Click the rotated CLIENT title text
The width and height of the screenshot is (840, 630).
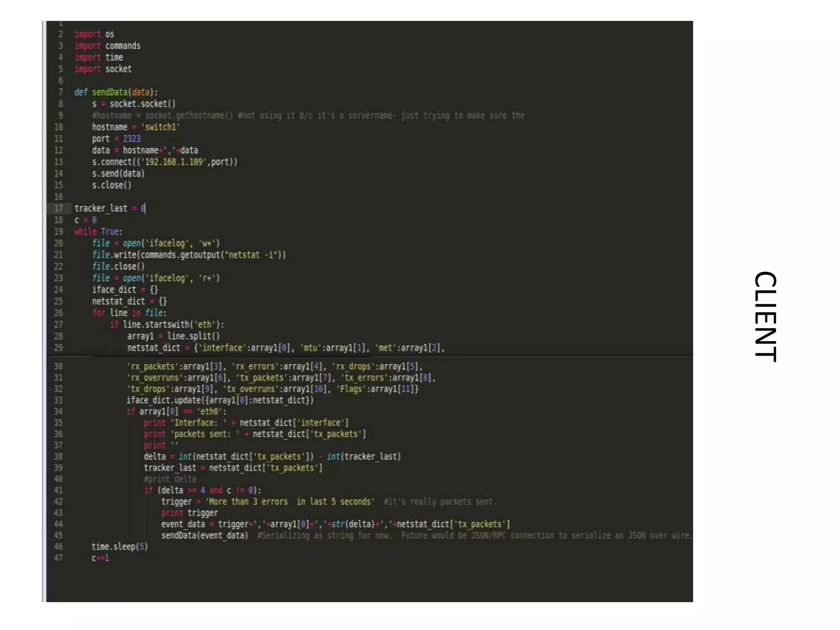click(x=765, y=317)
